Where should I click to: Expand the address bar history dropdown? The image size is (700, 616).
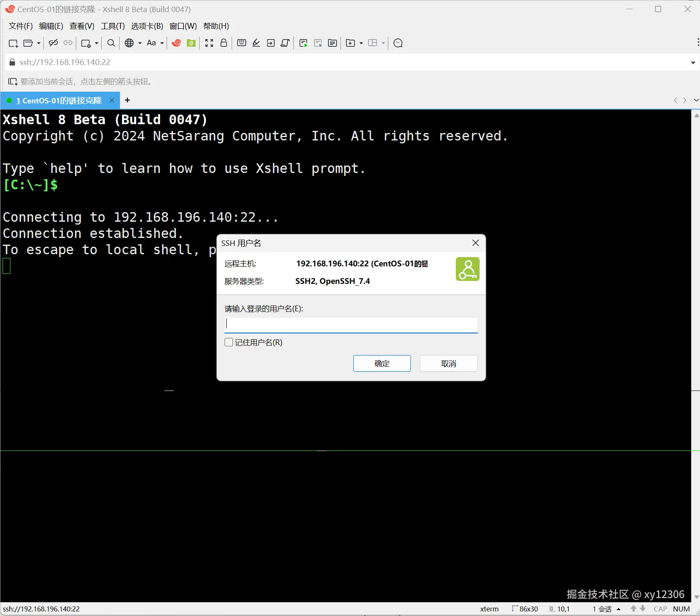[693, 63]
